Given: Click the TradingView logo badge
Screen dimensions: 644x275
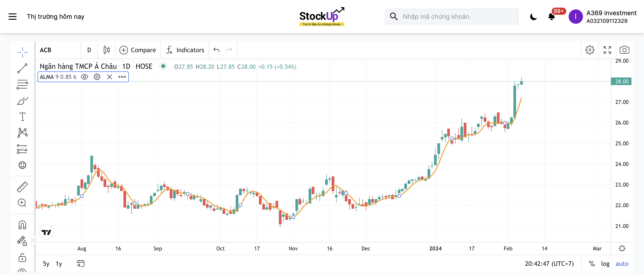Looking at the screenshot, I should [46, 232].
